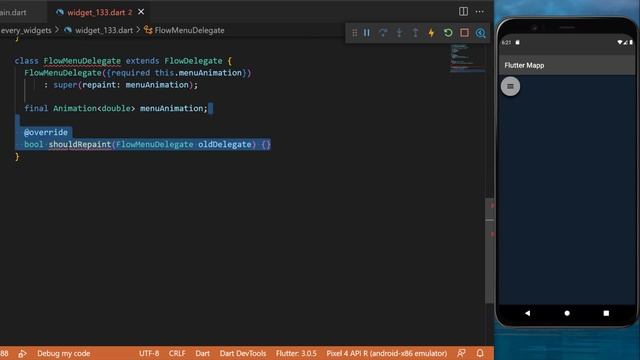Viewport: 640px width, 360px height.
Task: Restart the debug session
Action: (448, 33)
